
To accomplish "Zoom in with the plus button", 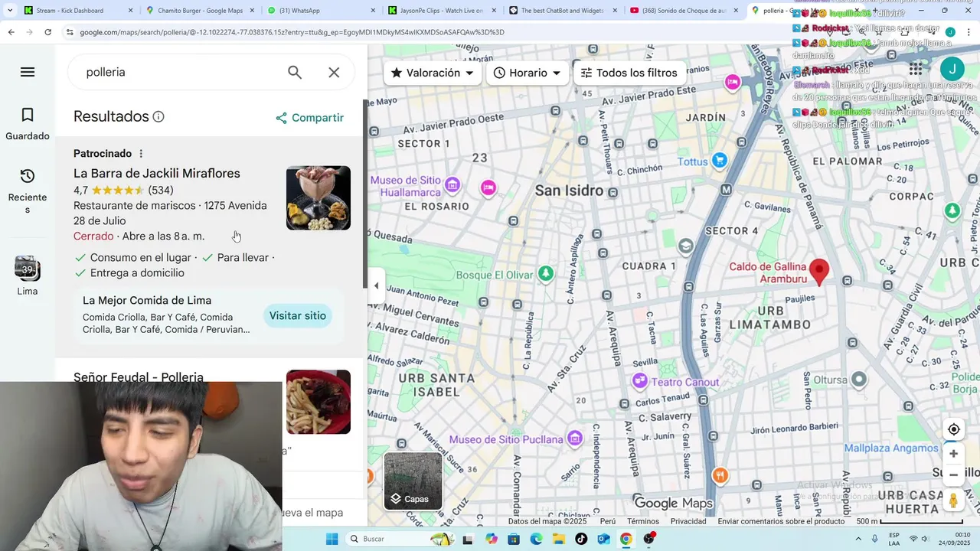I will click(x=953, y=454).
